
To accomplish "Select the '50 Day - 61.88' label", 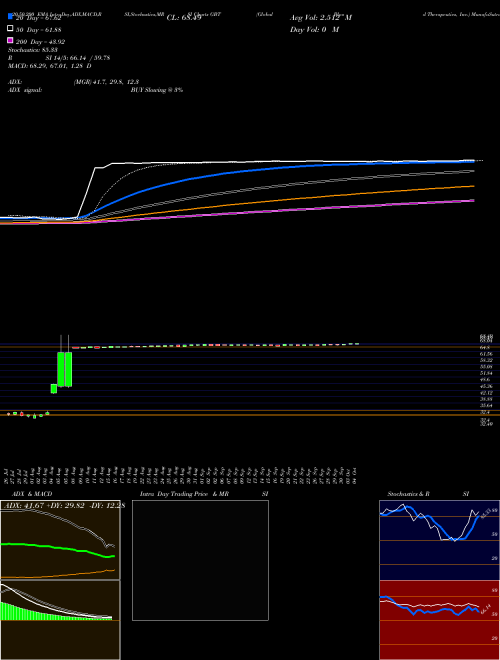I will [x=39, y=29].
